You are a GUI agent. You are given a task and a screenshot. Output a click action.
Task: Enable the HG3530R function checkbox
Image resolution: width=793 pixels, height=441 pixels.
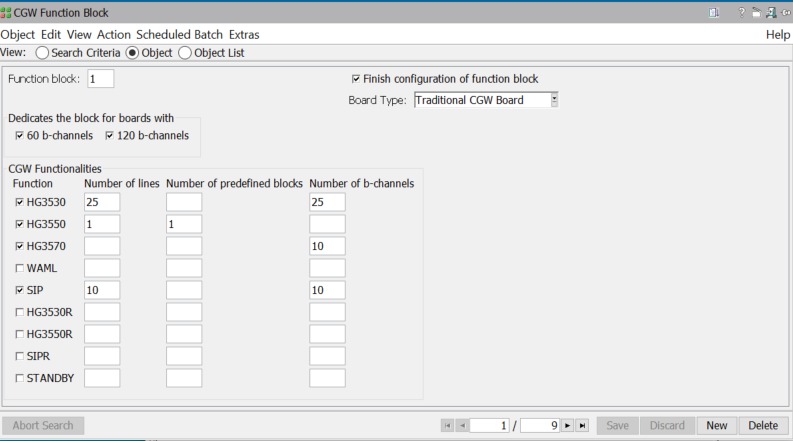click(x=20, y=312)
